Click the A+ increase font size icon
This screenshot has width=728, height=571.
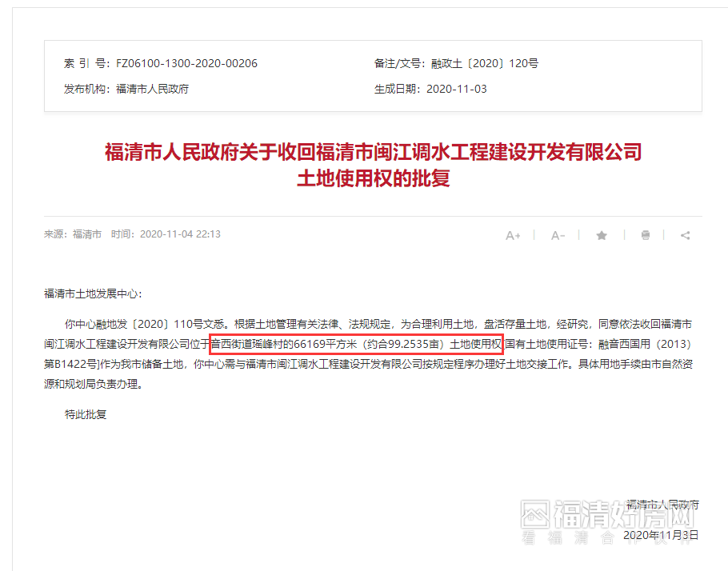(513, 235)
